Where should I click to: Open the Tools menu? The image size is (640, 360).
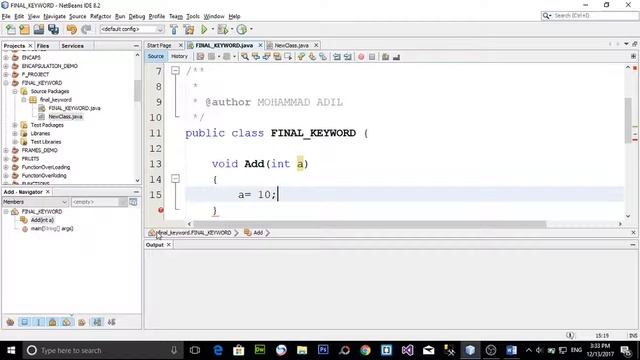(x=193, y=16)
